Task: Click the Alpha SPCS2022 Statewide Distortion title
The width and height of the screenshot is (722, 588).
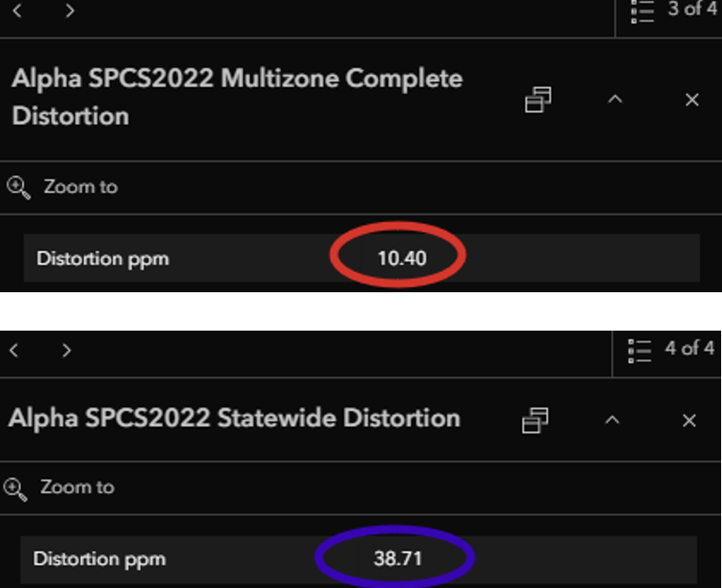Action: [234, 418]
